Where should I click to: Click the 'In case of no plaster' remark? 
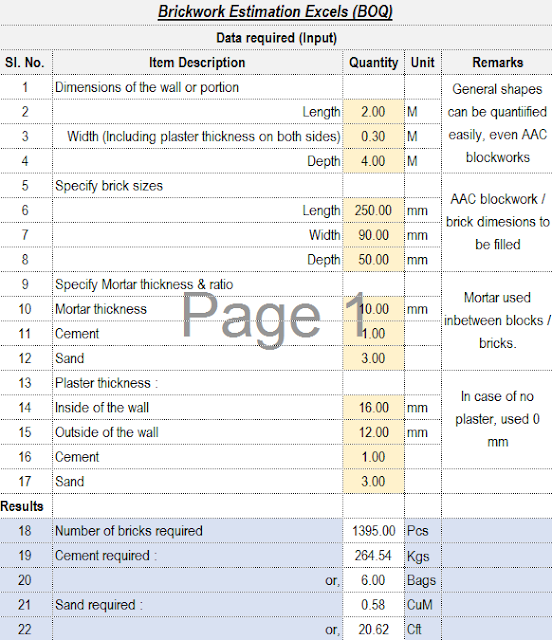pos(498,419)
